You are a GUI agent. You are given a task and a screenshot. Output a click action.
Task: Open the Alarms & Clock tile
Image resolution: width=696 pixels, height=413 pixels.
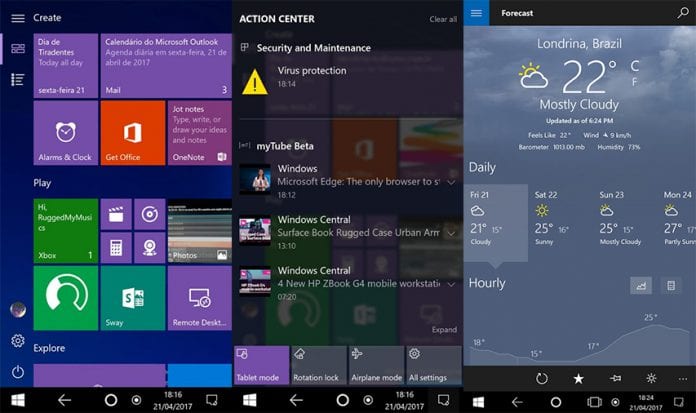point(66,133)
